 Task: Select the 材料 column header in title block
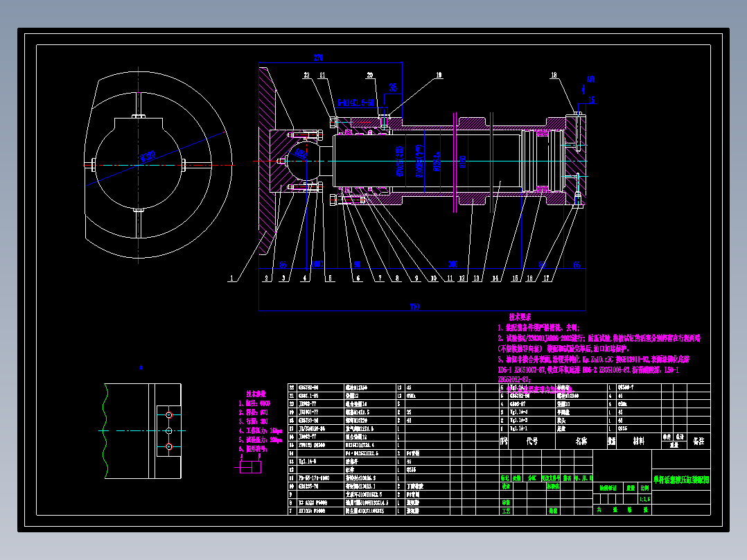pos(639,441)
